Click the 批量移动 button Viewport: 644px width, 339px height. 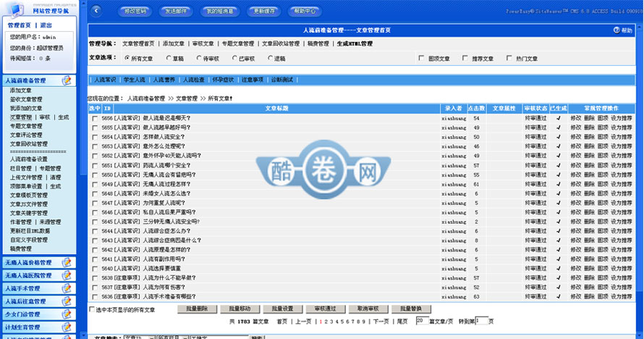point(240,309)
